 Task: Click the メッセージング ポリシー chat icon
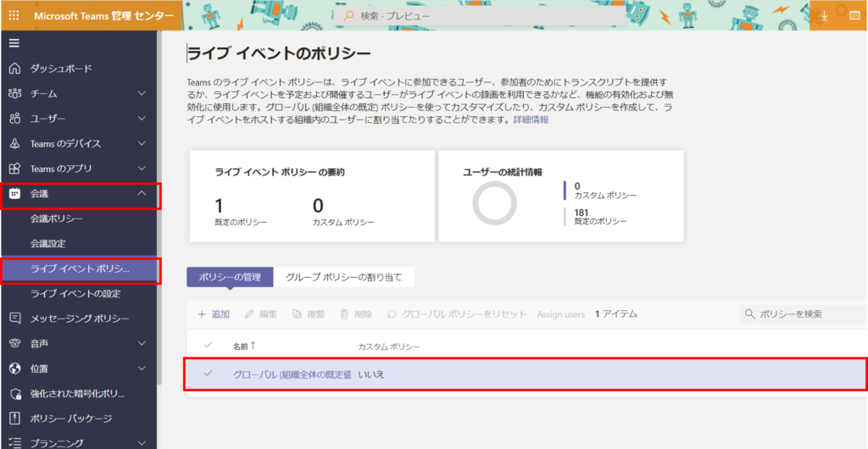click(14, 319)
